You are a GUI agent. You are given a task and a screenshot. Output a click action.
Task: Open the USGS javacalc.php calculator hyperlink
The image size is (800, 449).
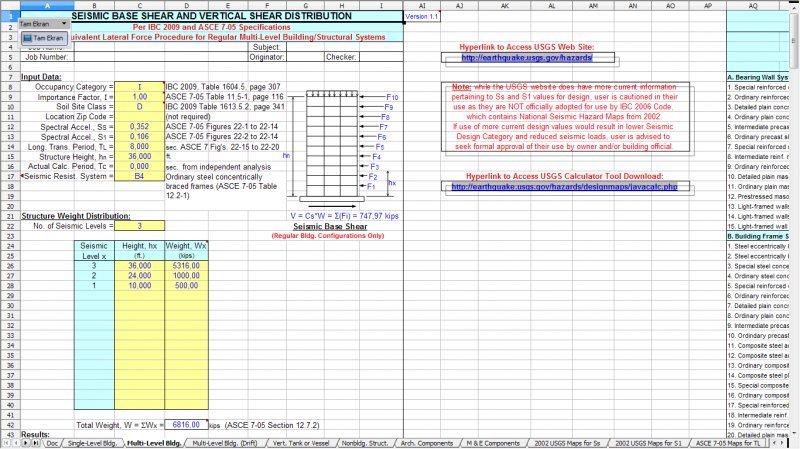pos(564,187)
